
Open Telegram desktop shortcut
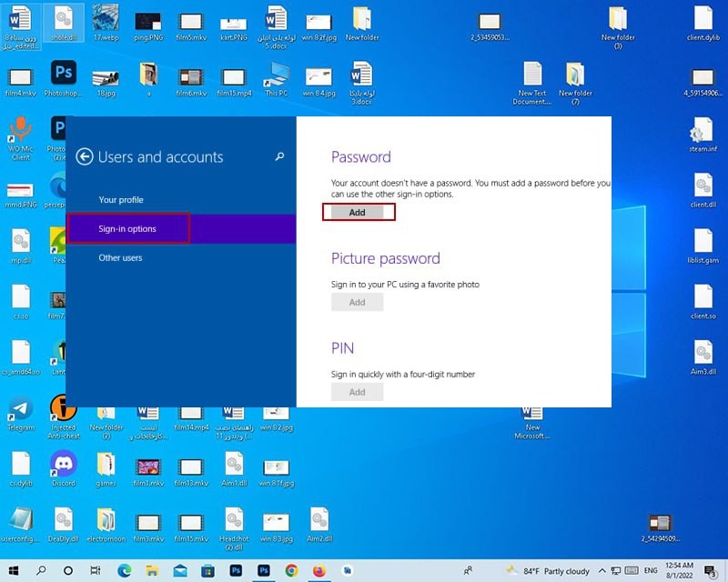[x=20, y=410]
